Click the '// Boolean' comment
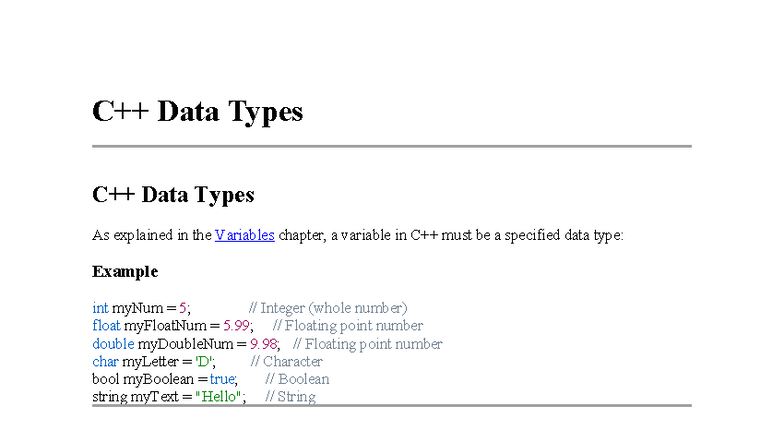 pyautogui.click(x=297, y=380)
